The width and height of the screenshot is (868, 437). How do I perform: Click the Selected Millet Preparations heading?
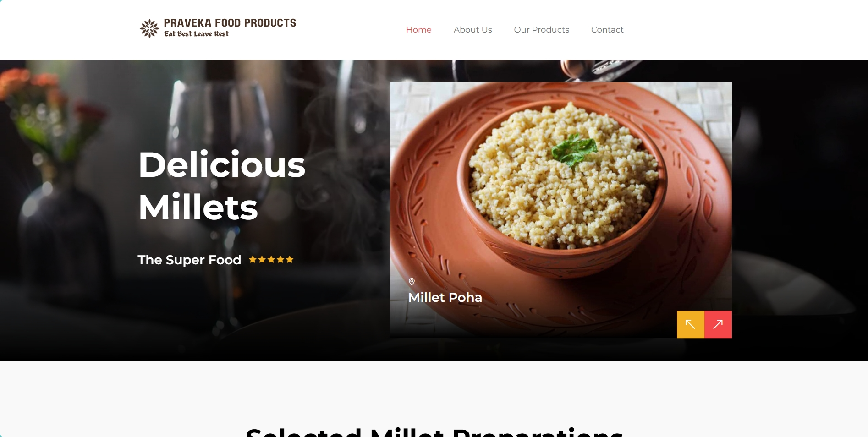[x=434, y=432]
